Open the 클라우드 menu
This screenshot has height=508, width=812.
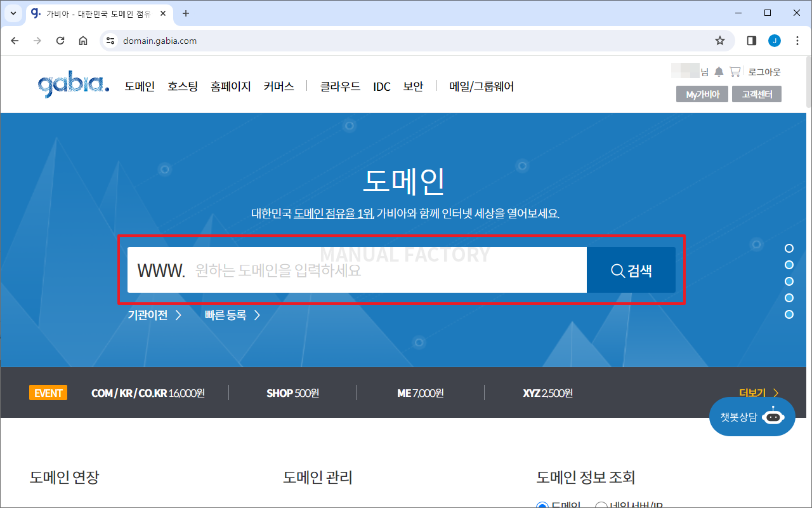pos(340,86)
